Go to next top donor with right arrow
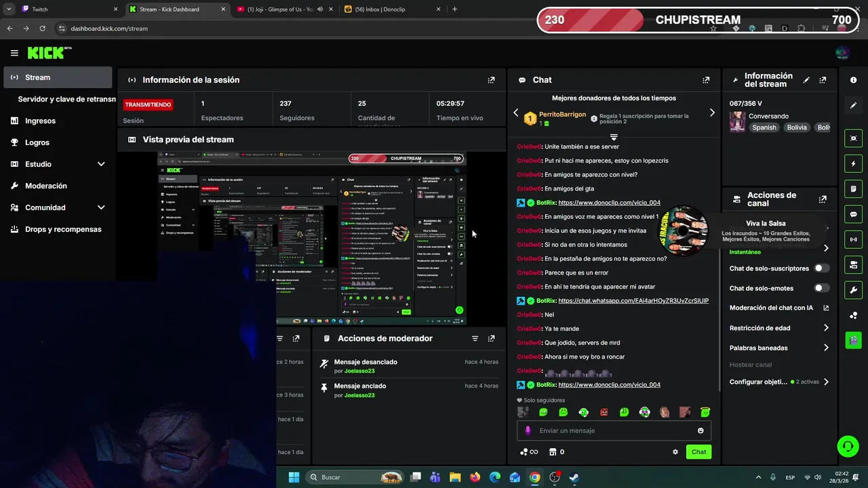The height and width of the screenshot is (488, 868). point(712,113)
